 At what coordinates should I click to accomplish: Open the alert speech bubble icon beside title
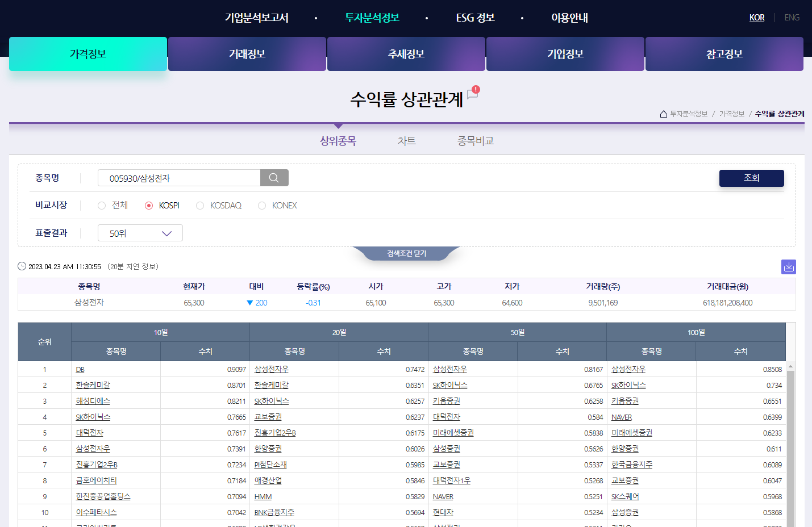tap(473, 93)
